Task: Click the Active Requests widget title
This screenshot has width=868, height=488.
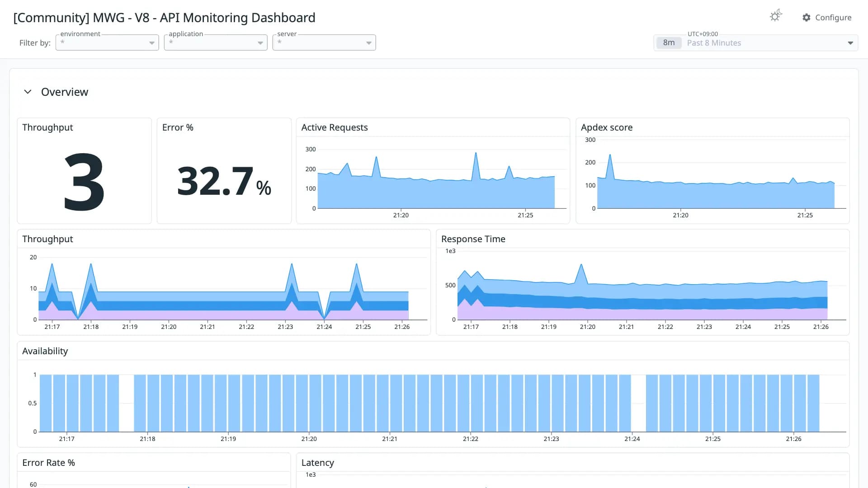Action: tap(335, 127)
